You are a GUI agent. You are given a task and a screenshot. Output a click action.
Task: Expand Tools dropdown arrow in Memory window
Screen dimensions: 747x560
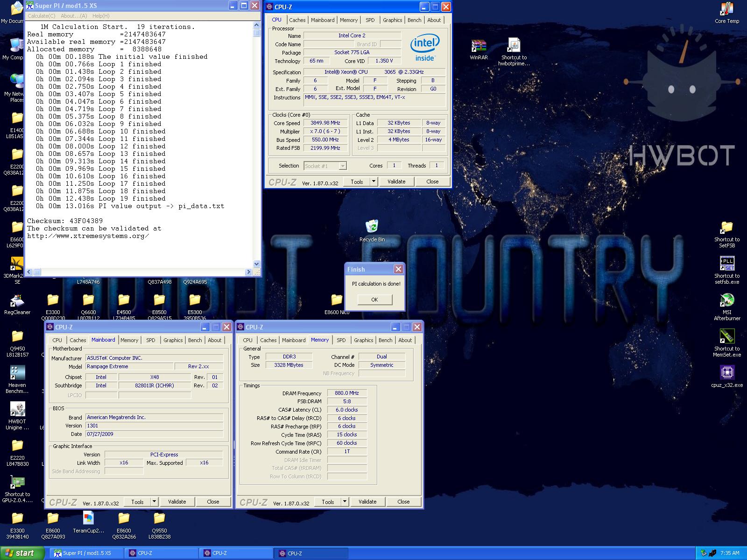tap(345, 502)
